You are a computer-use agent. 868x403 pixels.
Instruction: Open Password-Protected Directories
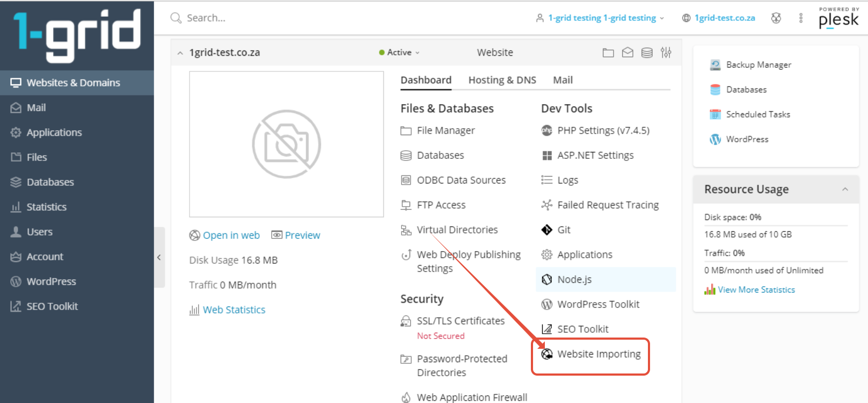point(462,365)
